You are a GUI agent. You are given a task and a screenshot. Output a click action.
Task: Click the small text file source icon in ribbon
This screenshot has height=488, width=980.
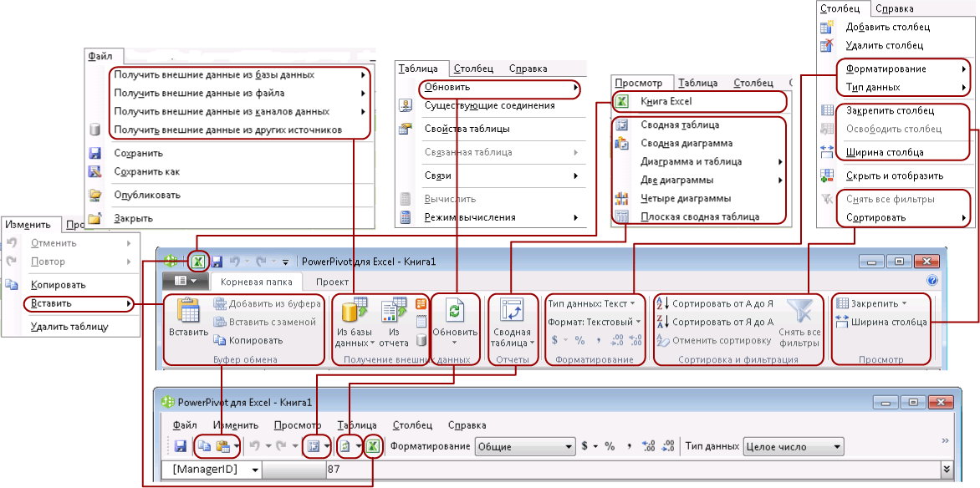coord(421,322)
